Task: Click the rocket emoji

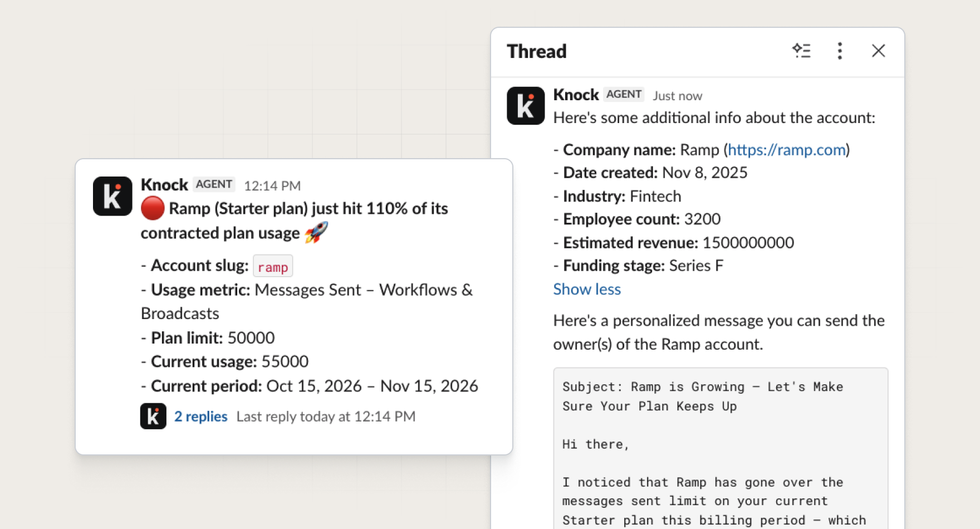Action: pyautogui.click(x=316, y=232)
